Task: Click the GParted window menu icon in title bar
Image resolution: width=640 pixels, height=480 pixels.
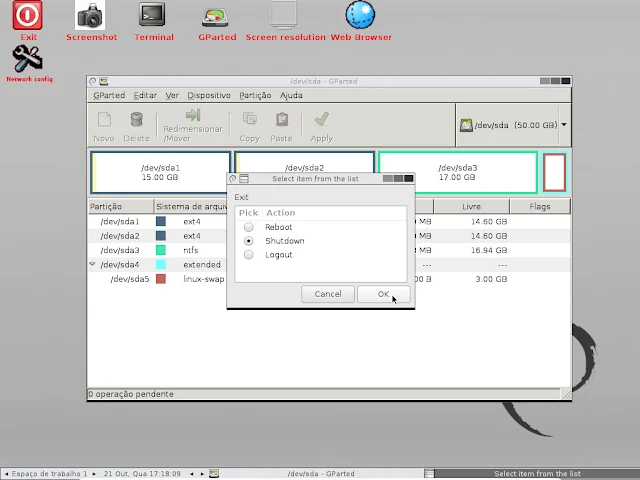Action: coord(103,81)
